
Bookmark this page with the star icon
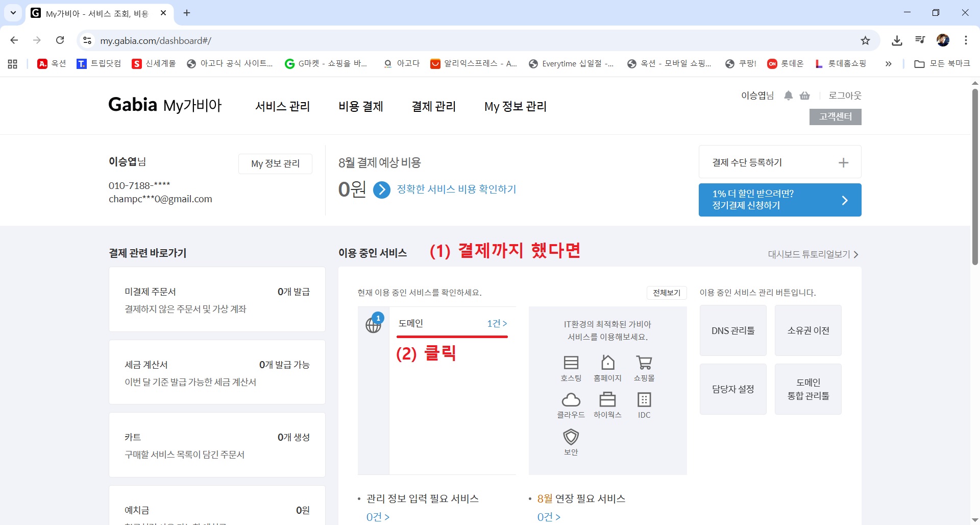(x=865, y=40)
